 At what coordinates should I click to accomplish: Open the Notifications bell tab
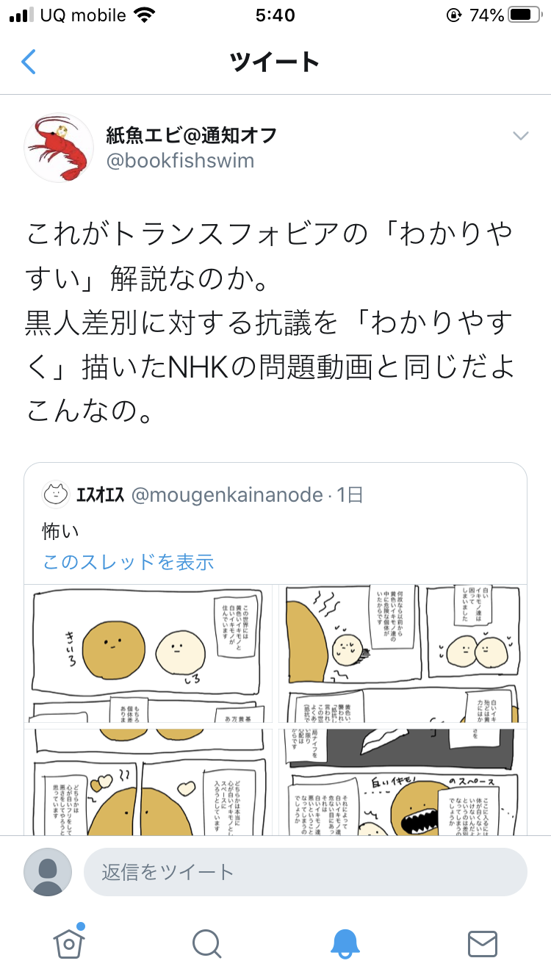click(345, 944)
